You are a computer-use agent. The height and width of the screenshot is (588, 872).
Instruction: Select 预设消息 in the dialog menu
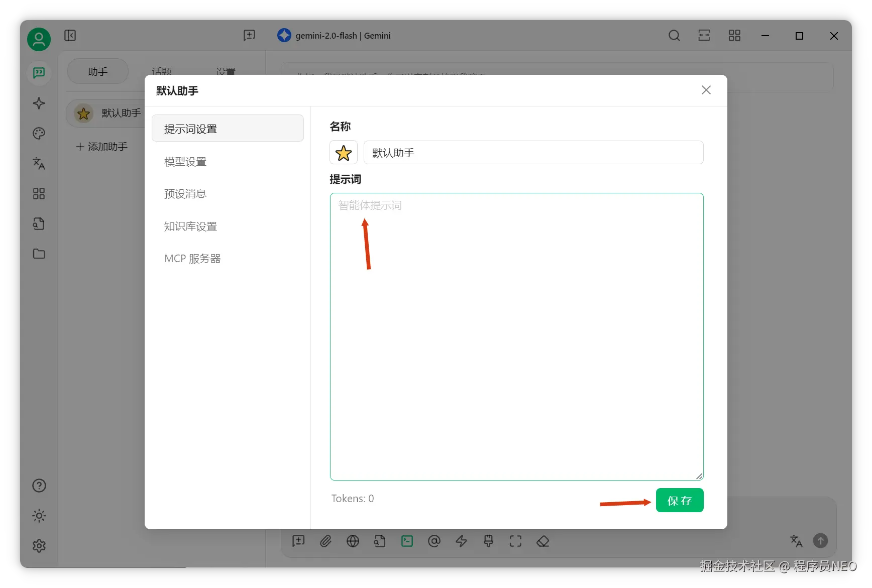click(228, 194)
